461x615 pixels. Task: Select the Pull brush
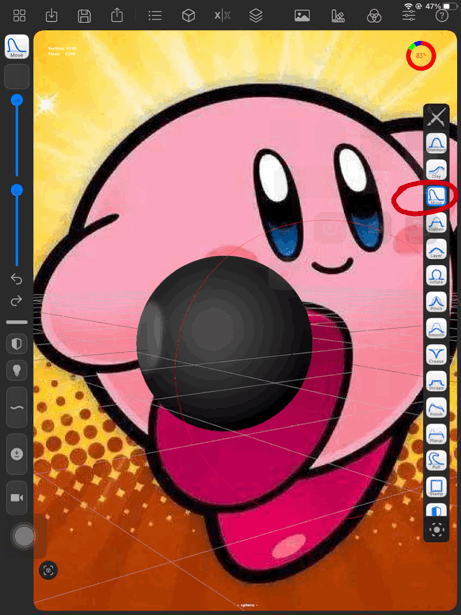(x=436, y=460)
